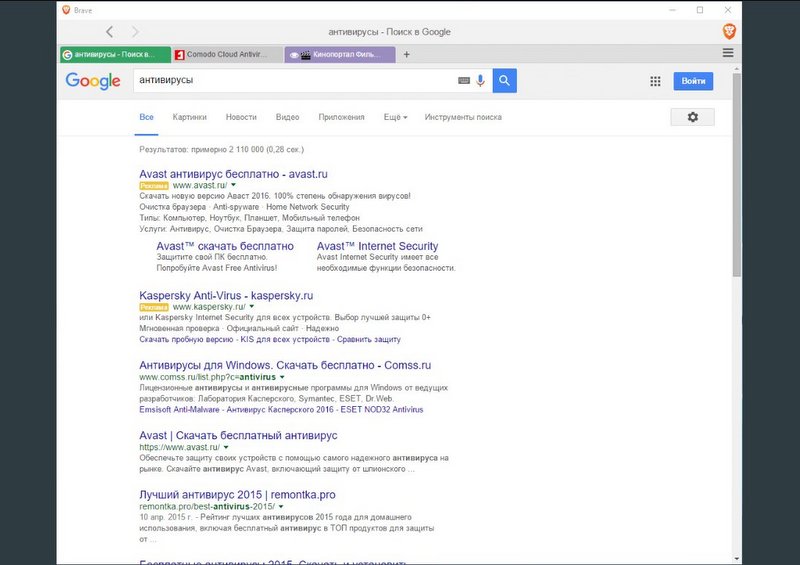Switch to the антивирусы - Поиск tab
Image resolution: width=800 pixels, height=565 pixels.
tap(115, 55)
